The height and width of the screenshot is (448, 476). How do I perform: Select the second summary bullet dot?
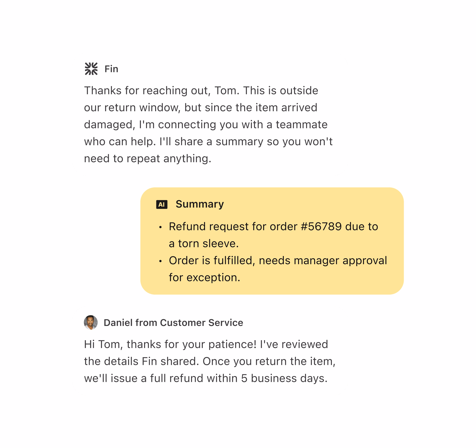pyautogui.click(x=160, y=261)
